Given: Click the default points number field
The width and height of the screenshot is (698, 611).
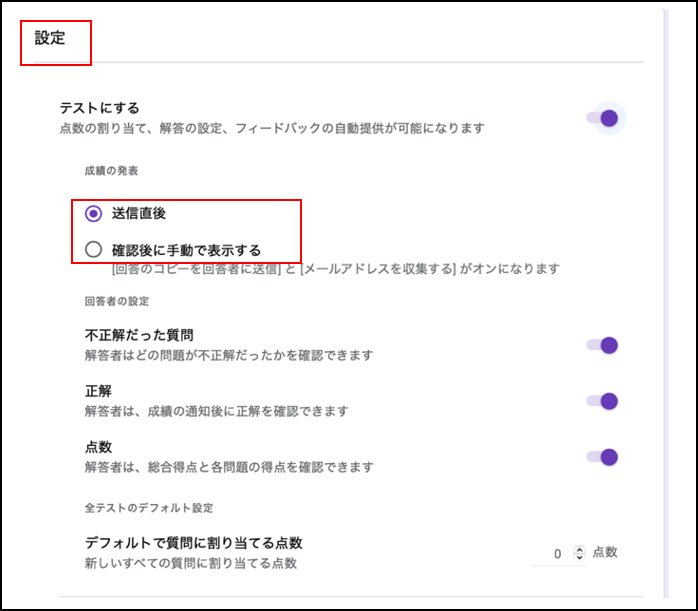Looking at the screenshot, I should tap(557, 554).
